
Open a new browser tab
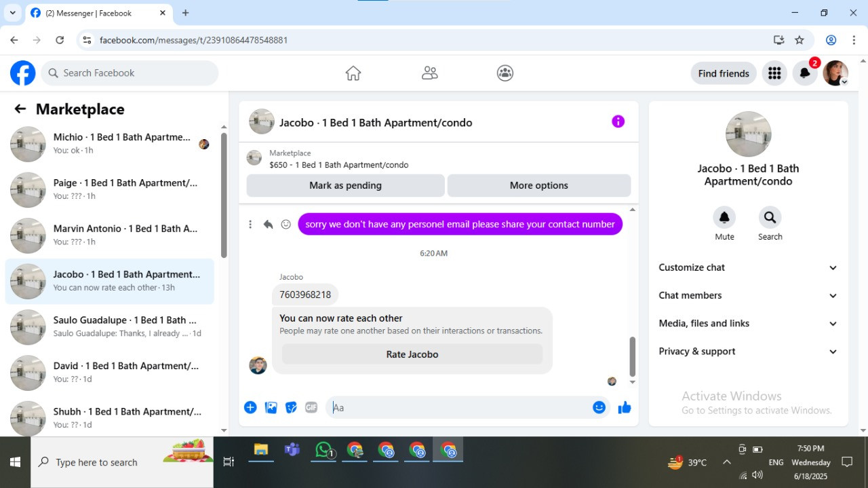pyautogui.click(x=186, y=13)
